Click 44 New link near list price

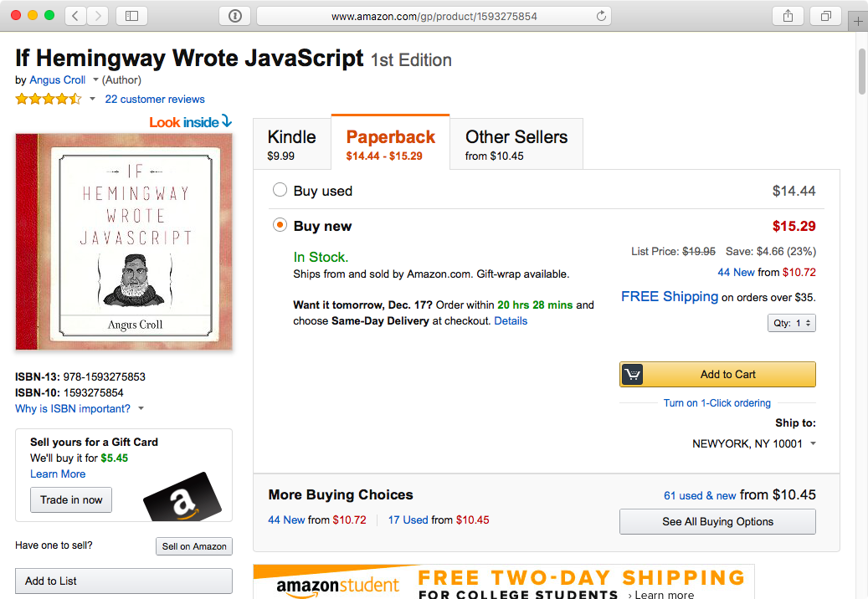736,272
